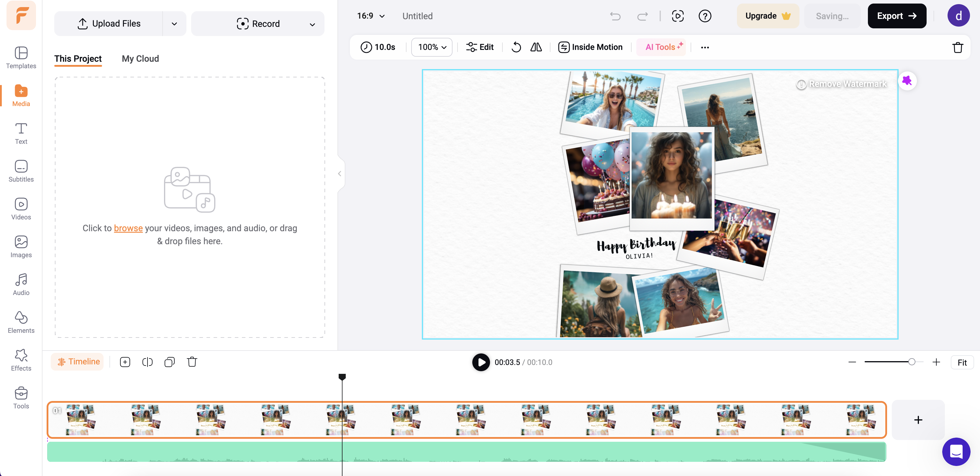Click the timeline zoom slider handle
Image resolution: width=980 pixels, height=476 pixels.
(912, 362)
